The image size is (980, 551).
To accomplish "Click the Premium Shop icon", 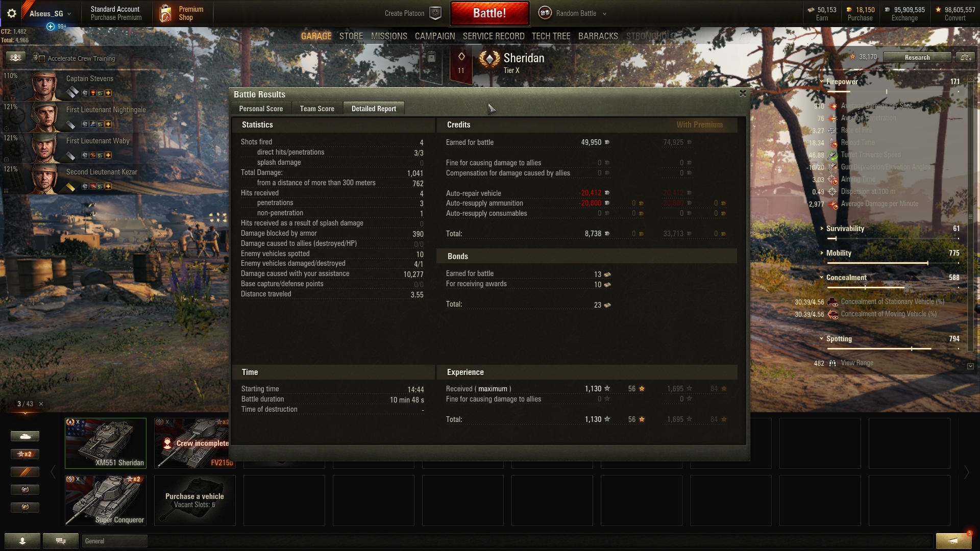I will (165, 14).
